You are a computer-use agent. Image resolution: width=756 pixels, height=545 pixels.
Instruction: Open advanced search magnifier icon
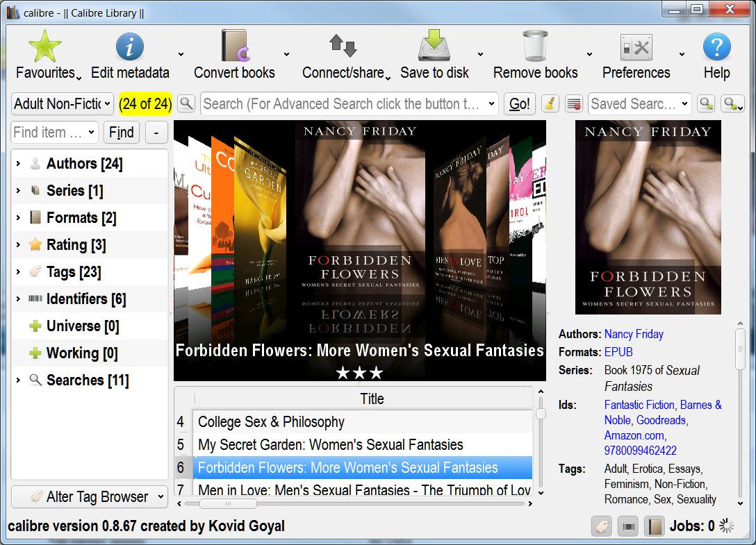point(186,103)
